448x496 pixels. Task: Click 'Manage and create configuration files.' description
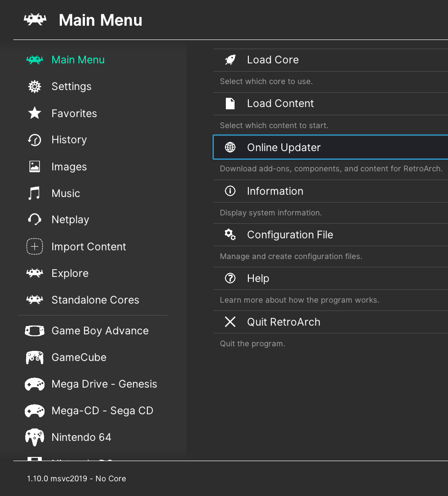(291, 256)
